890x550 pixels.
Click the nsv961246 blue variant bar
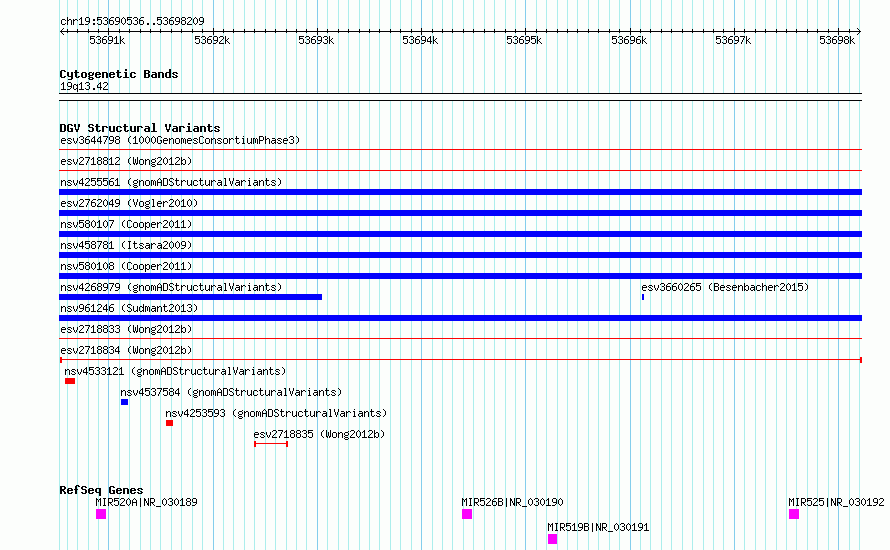click(460, 318)
